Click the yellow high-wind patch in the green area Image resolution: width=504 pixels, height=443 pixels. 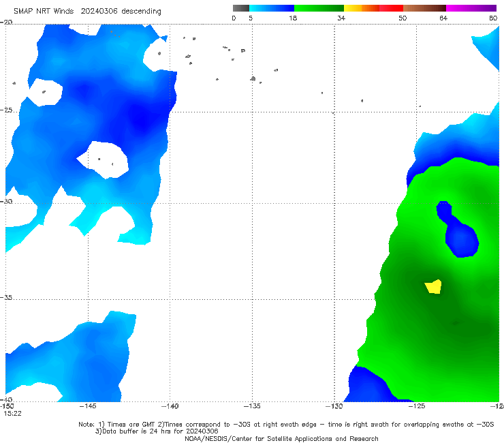point(433,287)
